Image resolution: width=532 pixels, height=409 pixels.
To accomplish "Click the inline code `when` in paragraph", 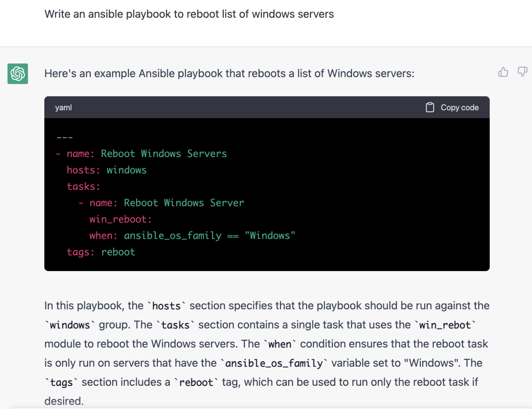I will [280, 344].
